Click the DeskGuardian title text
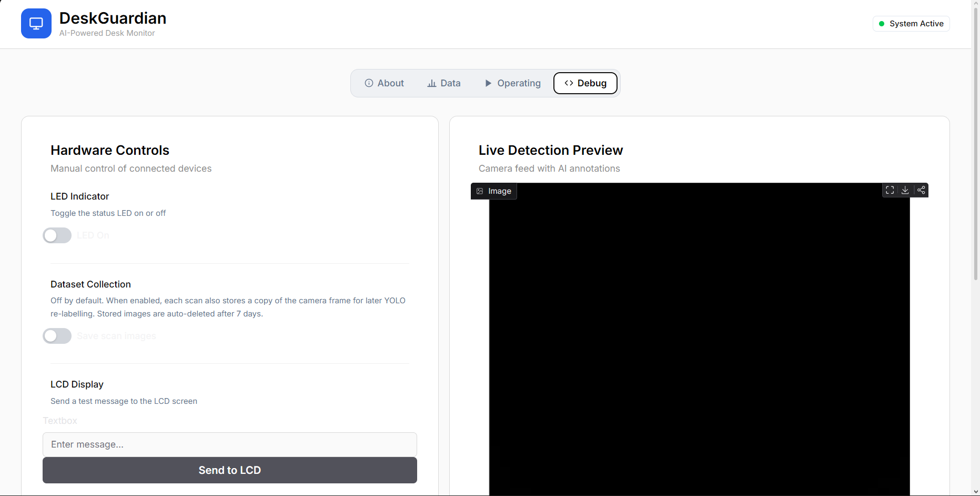 tap(113, 18)
